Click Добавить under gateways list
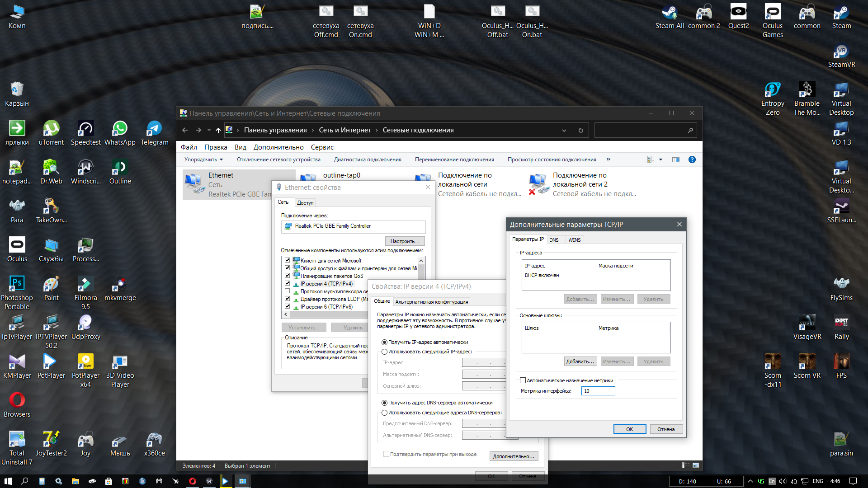868x488 pixels. [x=580, y=361]
